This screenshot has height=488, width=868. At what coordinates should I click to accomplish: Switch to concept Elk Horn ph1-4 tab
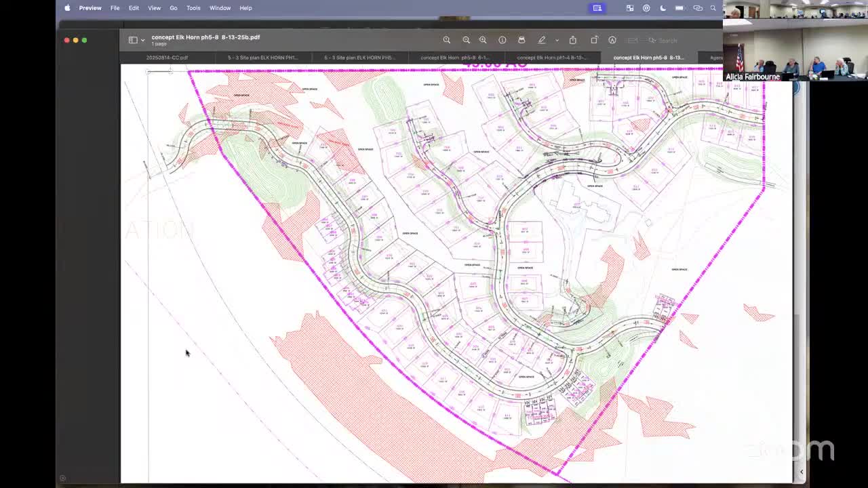(x=551, y=58)
